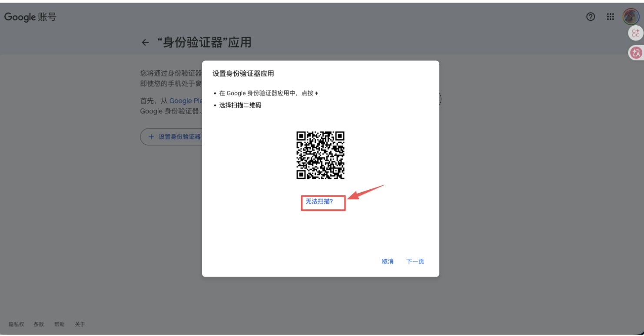644x336 pixels.
Task: Click the QR code image
Action: [321, 155]
